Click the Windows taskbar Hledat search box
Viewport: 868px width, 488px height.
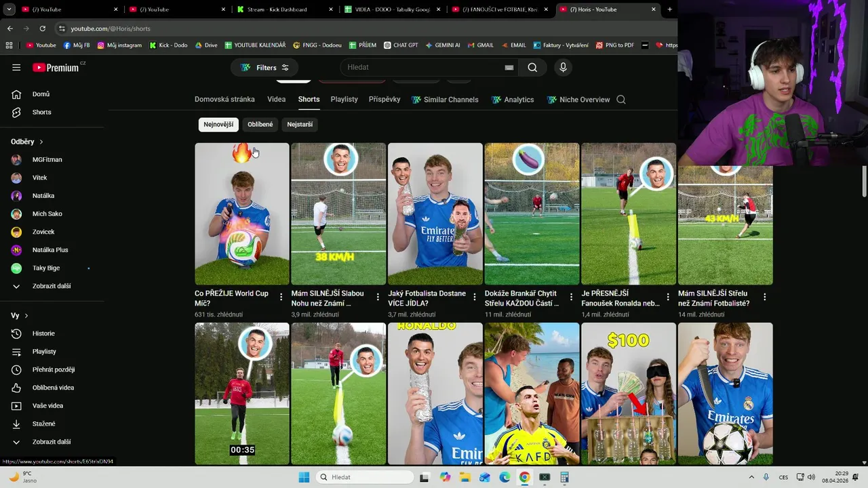click(x=366, y=477)
